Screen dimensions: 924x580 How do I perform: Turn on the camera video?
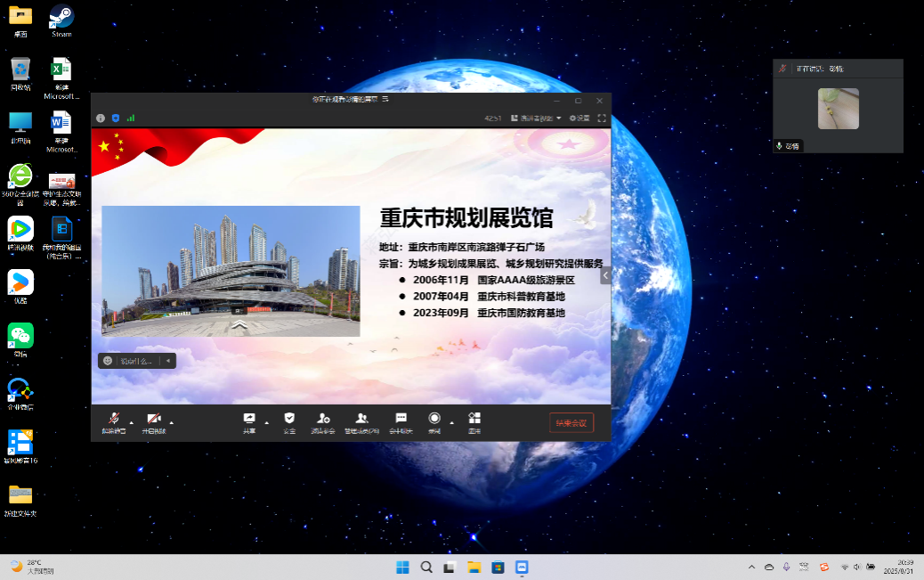[154, 420]
